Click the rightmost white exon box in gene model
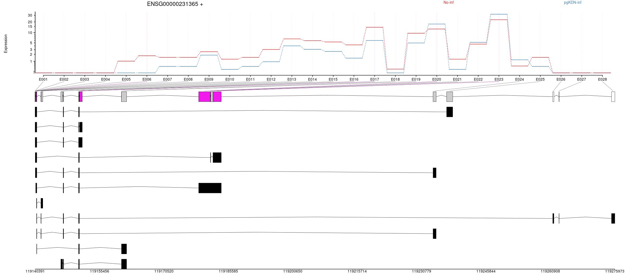 click(x=613, y=97)
